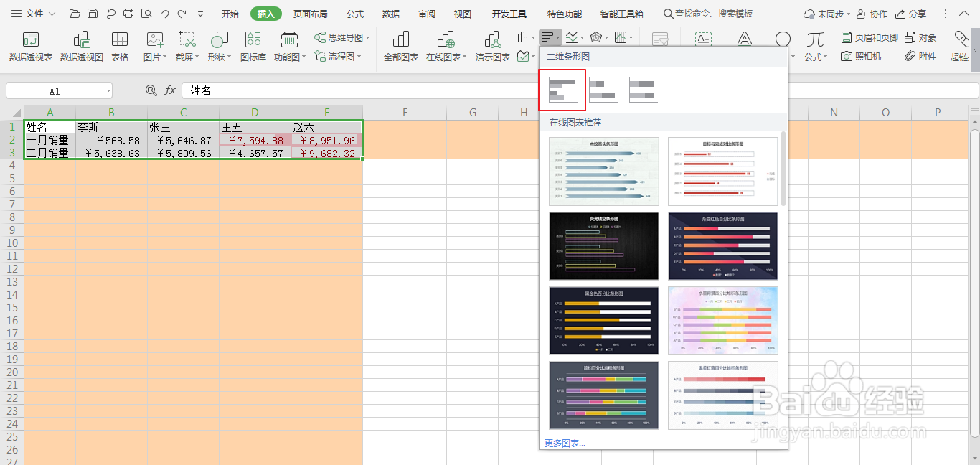980x465 pixels.
Task: Open the 图片 picture dropdown
Action: pyautogui.click(x=155, y=47)
